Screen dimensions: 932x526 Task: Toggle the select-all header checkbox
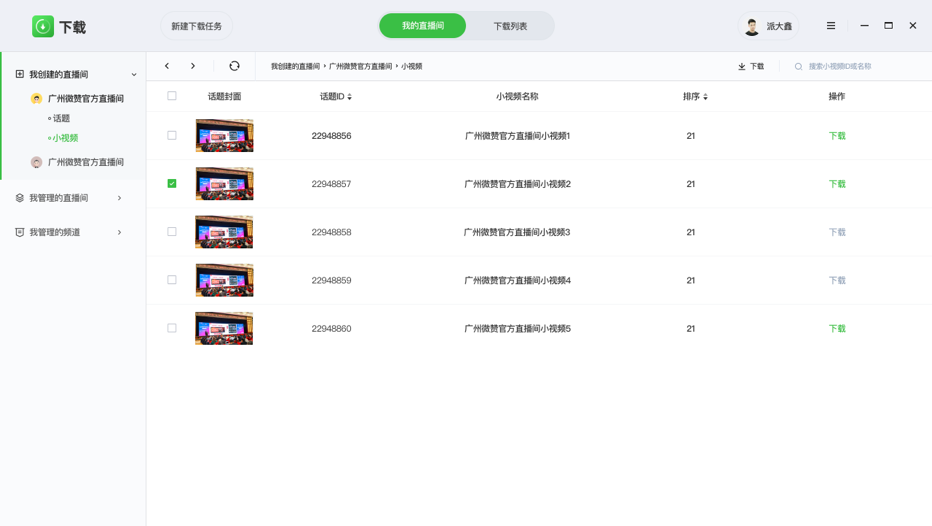172,96
